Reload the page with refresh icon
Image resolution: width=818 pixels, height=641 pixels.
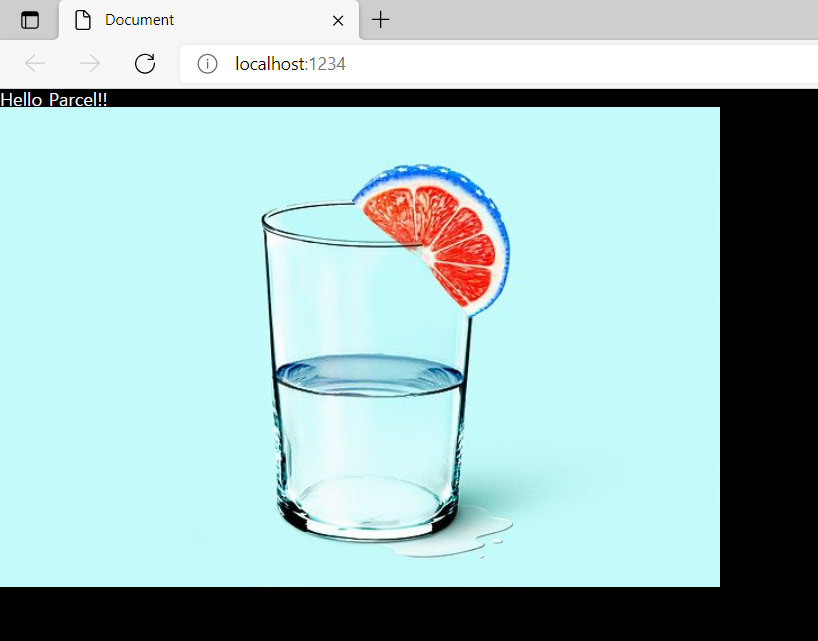(x=145, y=64)
